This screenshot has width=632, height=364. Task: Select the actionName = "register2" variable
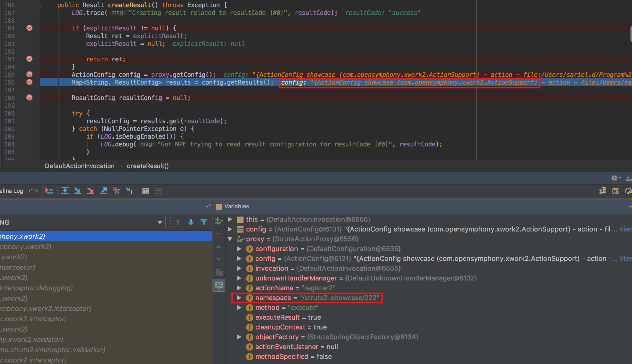point(295,288)
